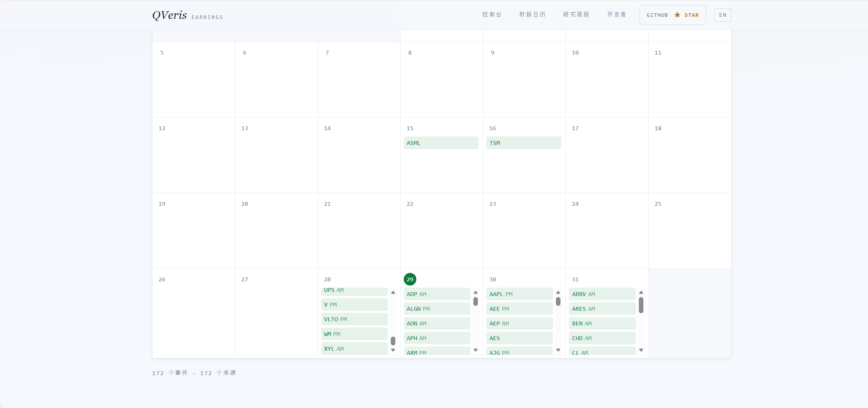Screen dimensions: 868x408
Task: Click the date number 15
Action: (410, 128)
